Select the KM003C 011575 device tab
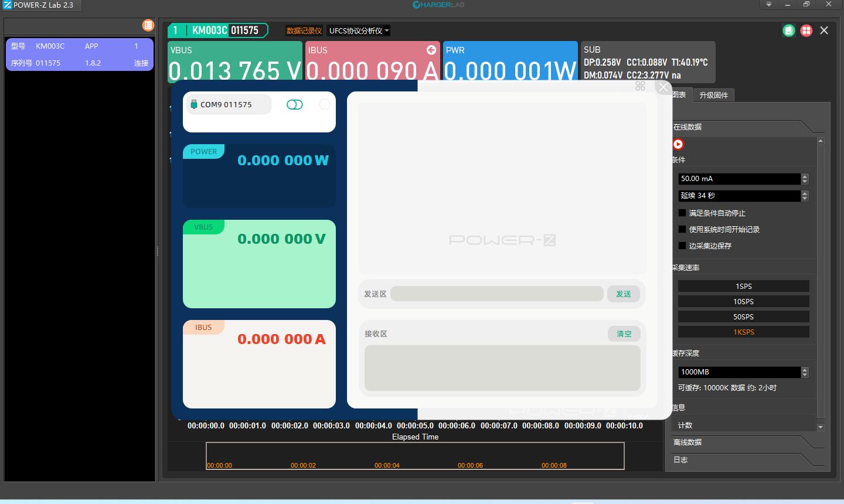Screen dimensions: 844x504 [218, 30]
